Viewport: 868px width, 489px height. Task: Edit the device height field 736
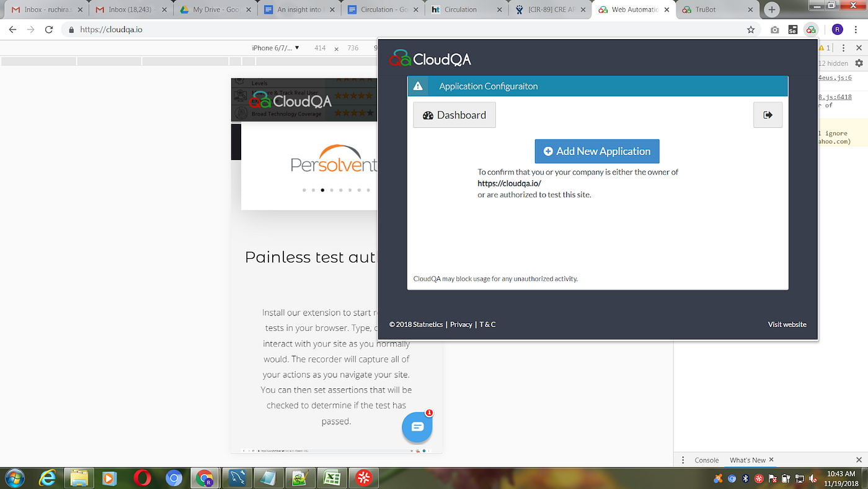tap(353, 48)
